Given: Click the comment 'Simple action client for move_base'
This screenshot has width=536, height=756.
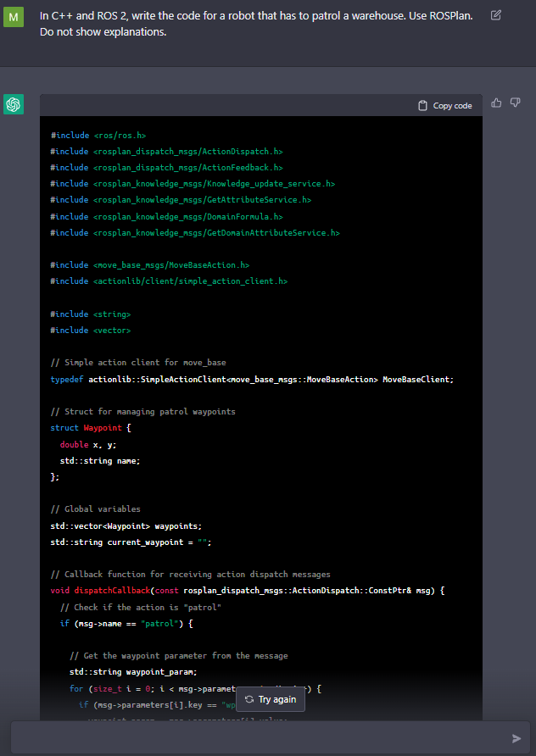Looking at the screenshot, I should 138,362.
